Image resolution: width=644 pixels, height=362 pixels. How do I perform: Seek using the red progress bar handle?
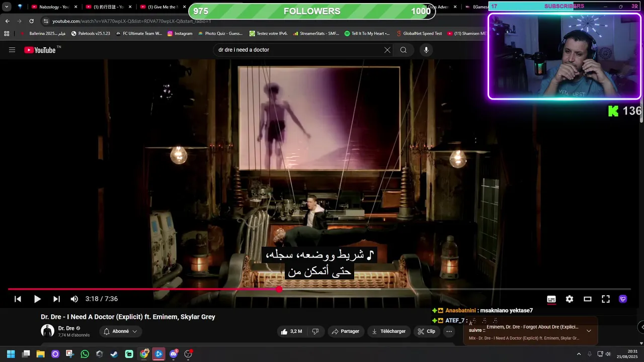279,289
